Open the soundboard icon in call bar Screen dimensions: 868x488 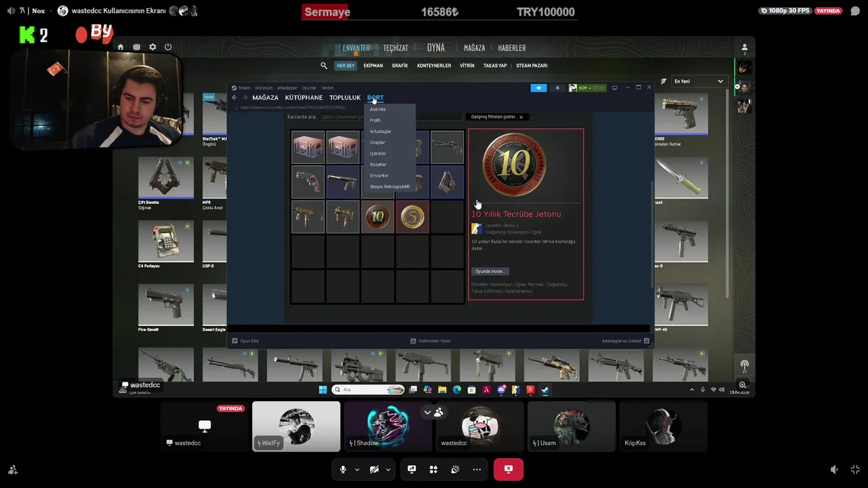tap(455, 469)
